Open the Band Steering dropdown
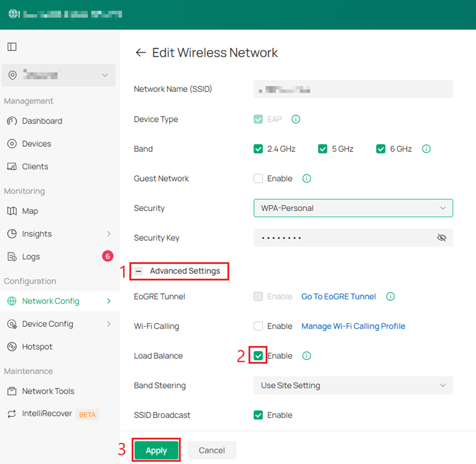This screenshot has height=464, width=476. point(353,386)
